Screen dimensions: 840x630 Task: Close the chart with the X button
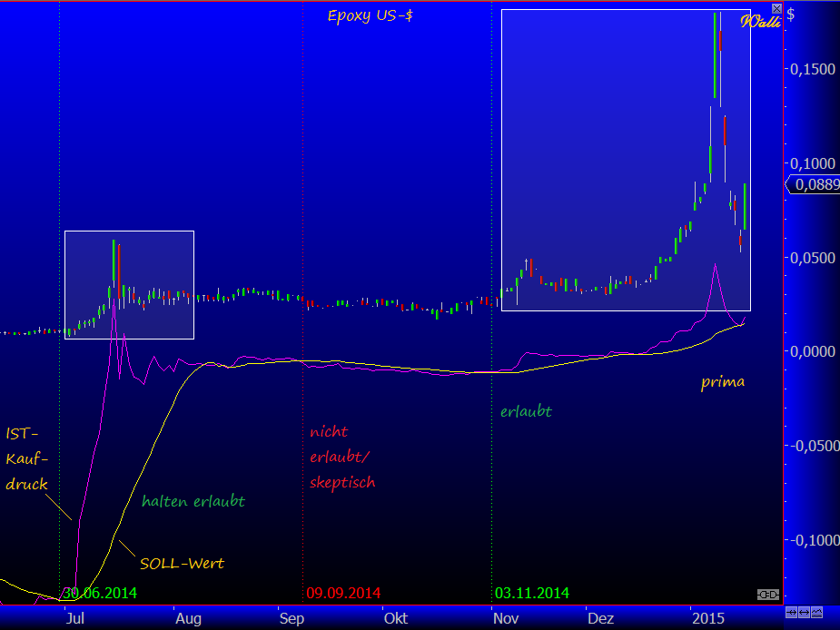click(x=776, y=8)
